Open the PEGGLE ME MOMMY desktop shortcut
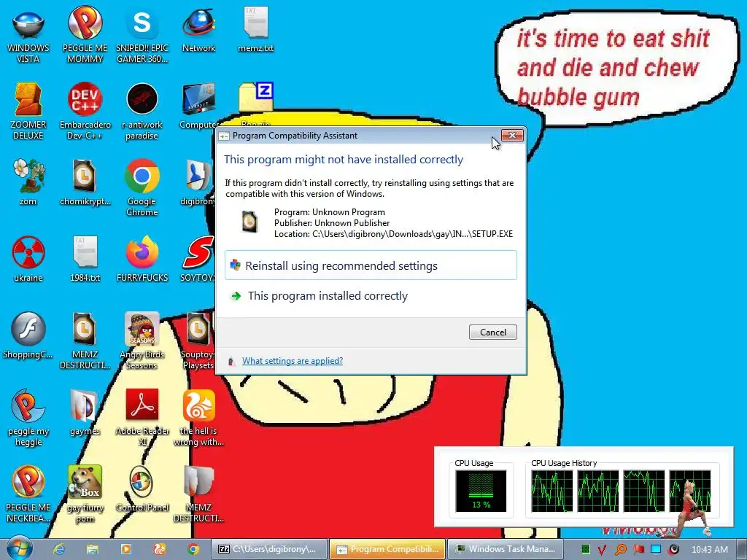Image resolution: width=747 pixels, height=560 pixels. point(85,34)
